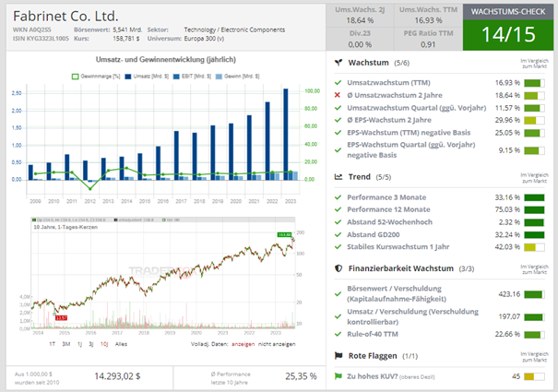Viewport: 558px width, 392px height.
Task: Select the 1T chart timeframe
Action: (x=53, y=344)
